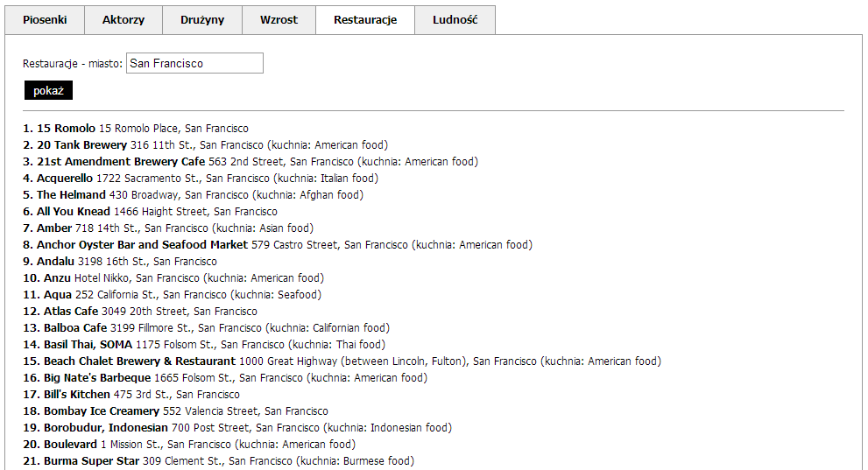Viewport: 868px width, 470px height.
Task: Click the Restauracje tab
Action: pyautogui.click(x=365, y=20)
